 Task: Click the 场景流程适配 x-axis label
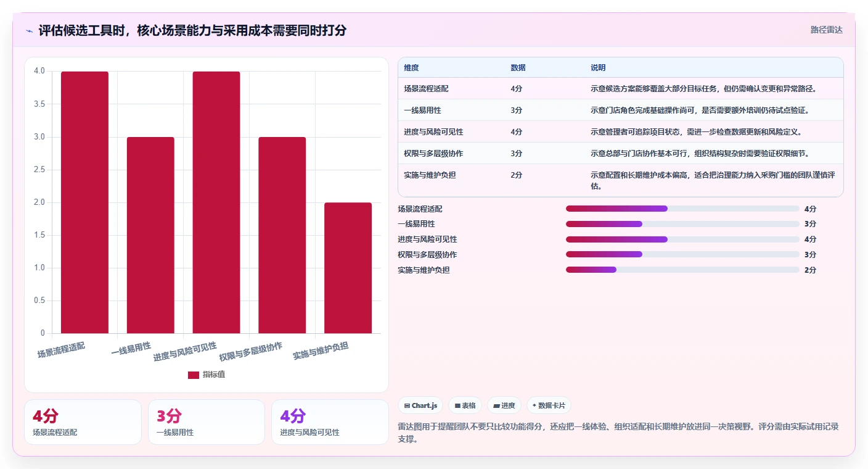click(60, 350)
